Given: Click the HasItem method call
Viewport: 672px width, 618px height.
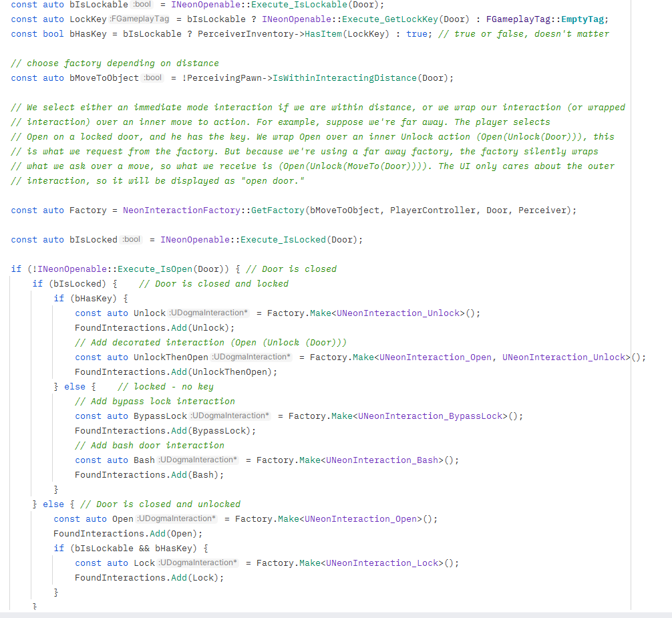Looking at the screenshot, I should click(323, 34).
